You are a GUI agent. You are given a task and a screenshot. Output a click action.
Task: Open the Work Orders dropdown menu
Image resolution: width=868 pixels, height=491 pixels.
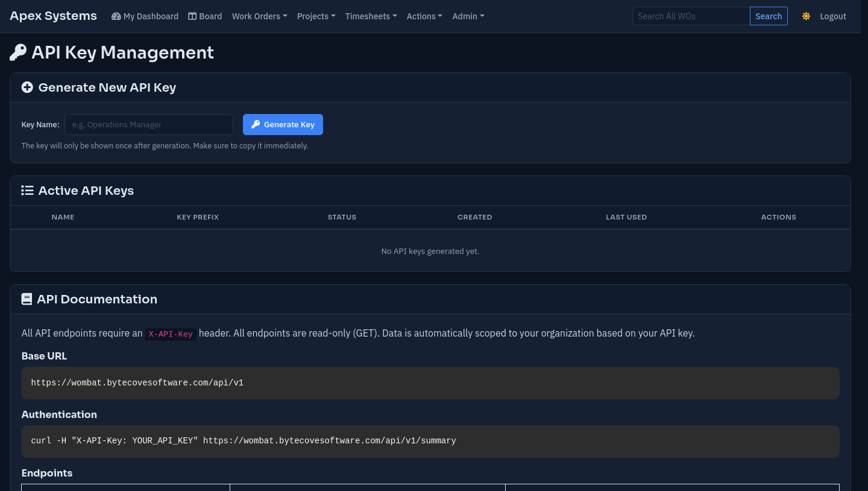point(259,16)
